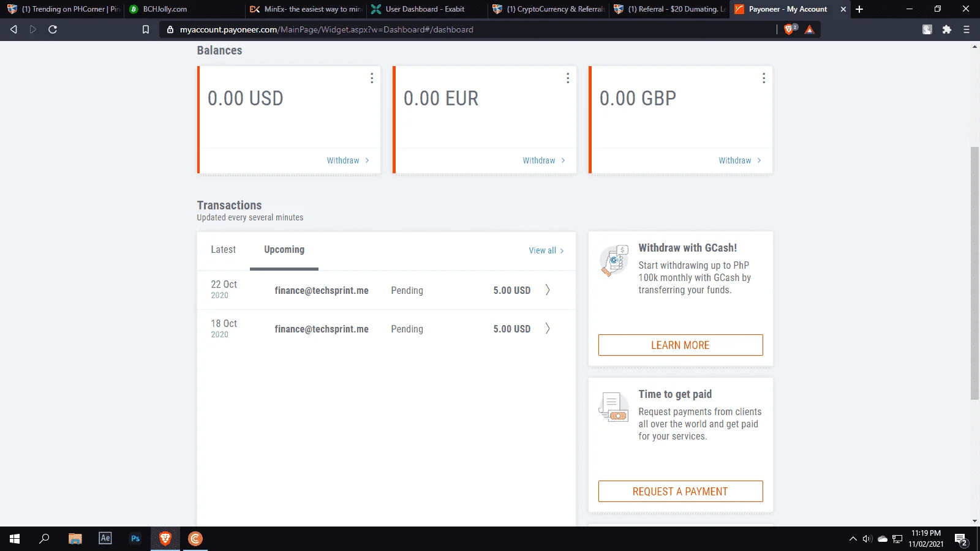Click the Time to get paid invoice icon
Image resolution: width=980 pixels, height=551 pixels.
[614, 407]
